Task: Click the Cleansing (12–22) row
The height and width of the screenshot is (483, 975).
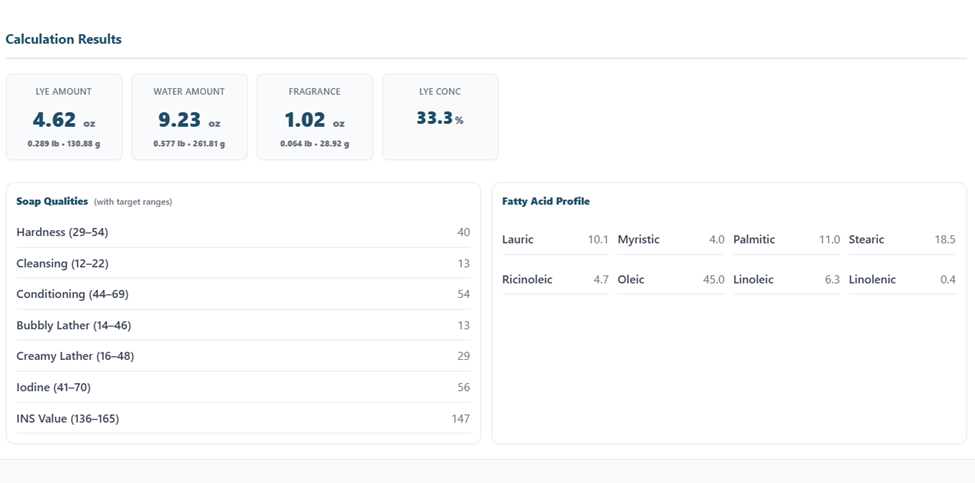Action: 243,263
